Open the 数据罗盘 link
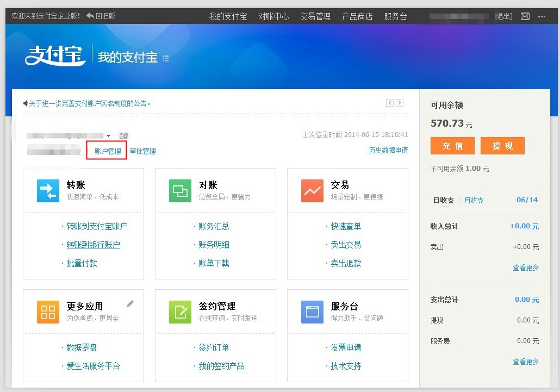The image size is (560, 392). tap(82, 348)
